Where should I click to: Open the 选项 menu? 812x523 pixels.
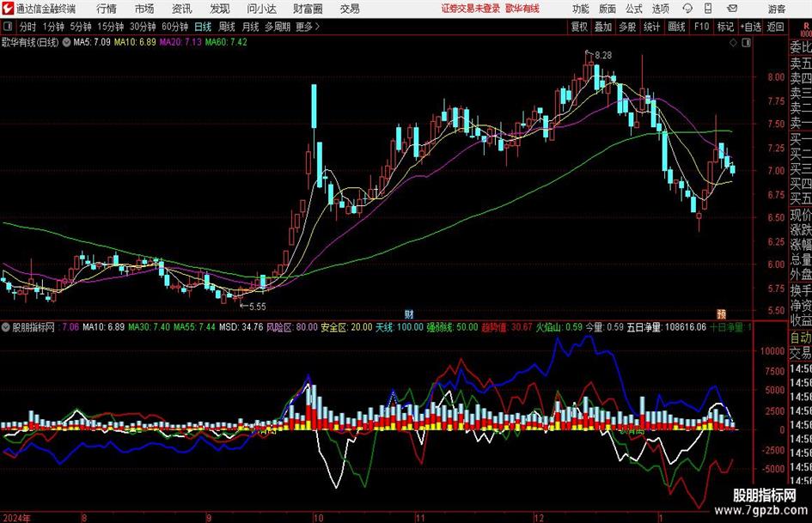pos(660,9)
